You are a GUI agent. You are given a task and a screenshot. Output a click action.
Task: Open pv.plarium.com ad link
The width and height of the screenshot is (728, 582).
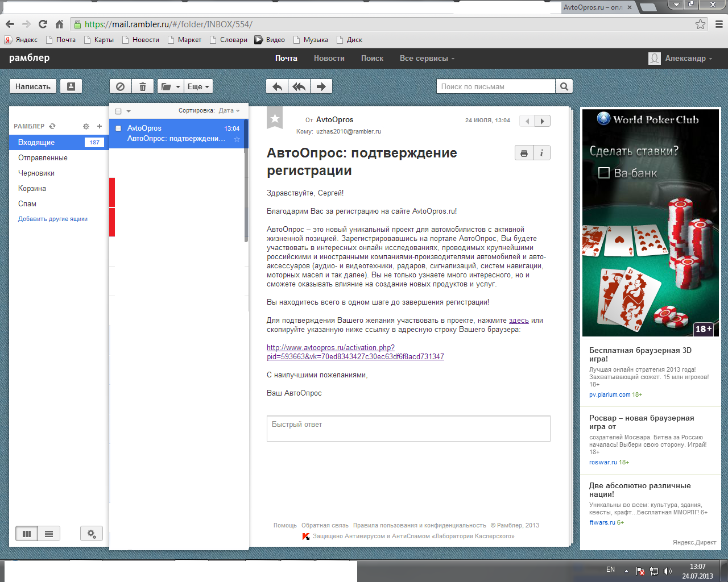610,394
